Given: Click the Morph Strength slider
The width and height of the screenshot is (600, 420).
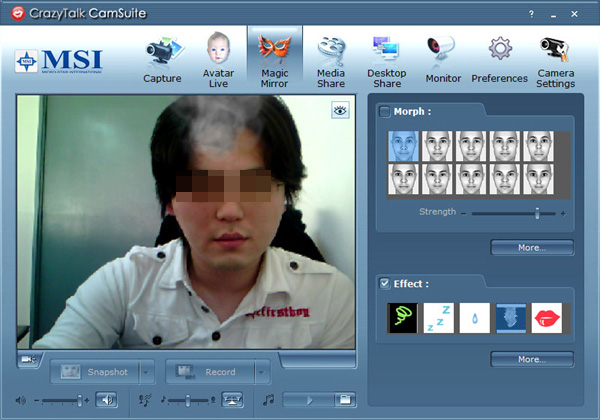Looking at the screenshot, I should pos(515,213).
